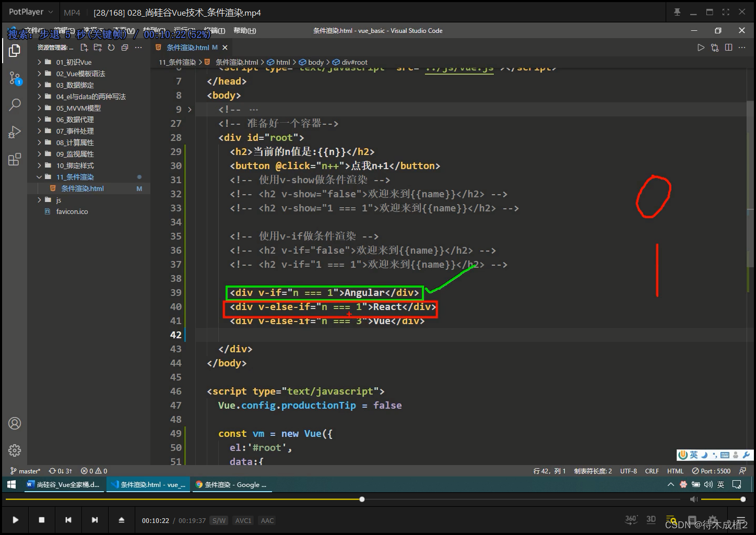Open the errors and warnings count in status bar
This screenshot has width=756, height=535.
(94, 471)
